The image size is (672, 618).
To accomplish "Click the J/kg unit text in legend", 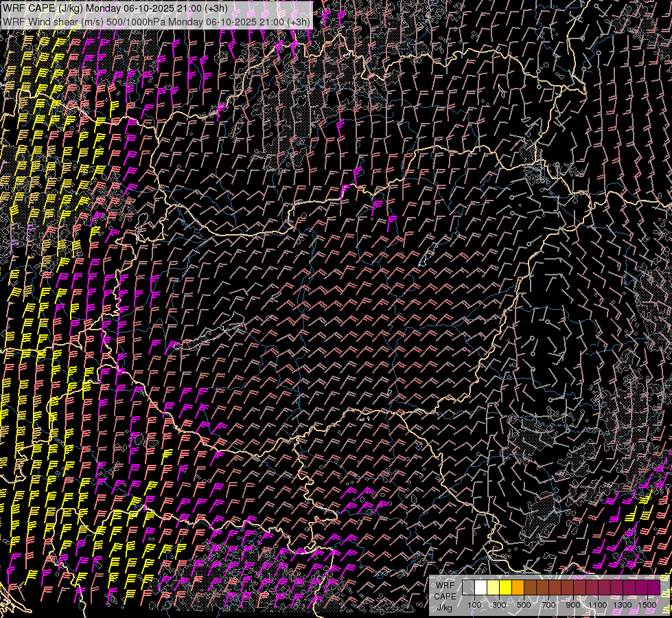I will [445, 607].
